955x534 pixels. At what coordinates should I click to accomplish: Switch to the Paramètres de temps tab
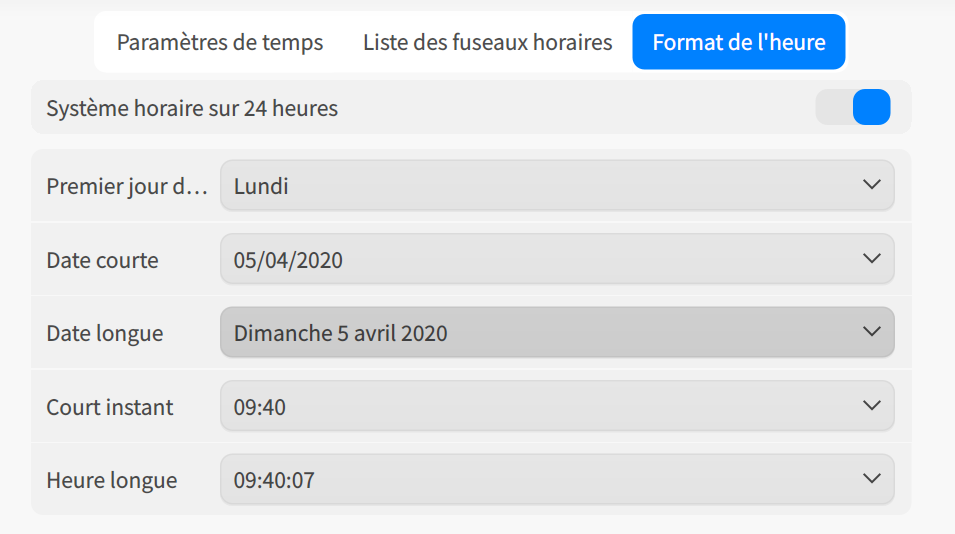click(220, 42)
